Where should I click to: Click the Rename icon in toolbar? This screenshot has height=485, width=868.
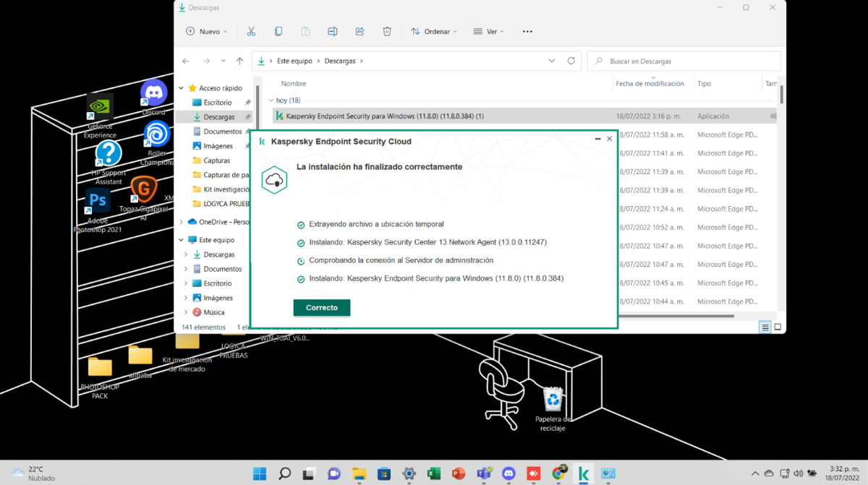[333, 32]
